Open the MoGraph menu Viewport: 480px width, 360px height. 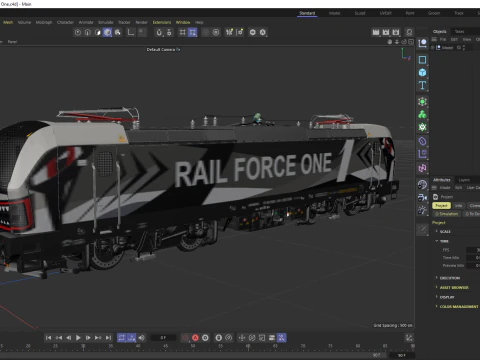click(44, 22)
